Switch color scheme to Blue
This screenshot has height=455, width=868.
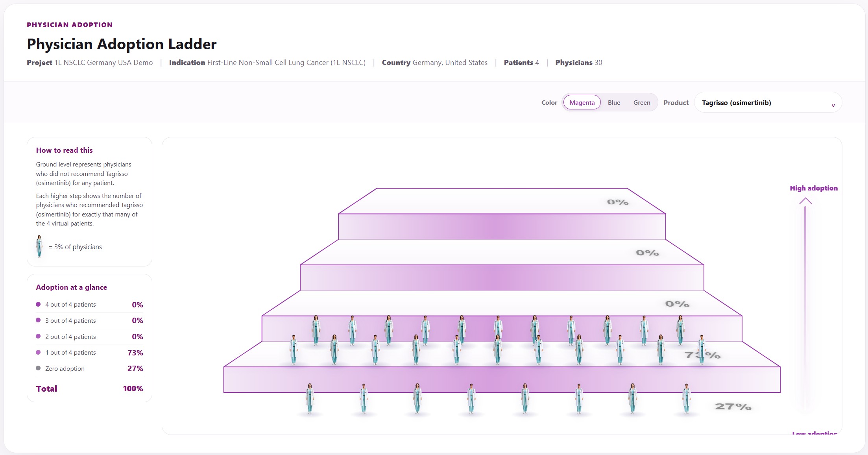click(x=614, y=102)
